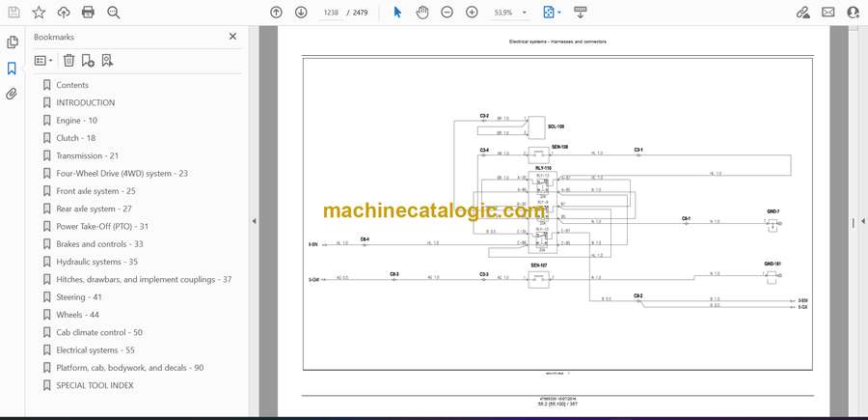Go to next page arrow
The width and height of the screenshot is (868, 420).
point(301,13)
